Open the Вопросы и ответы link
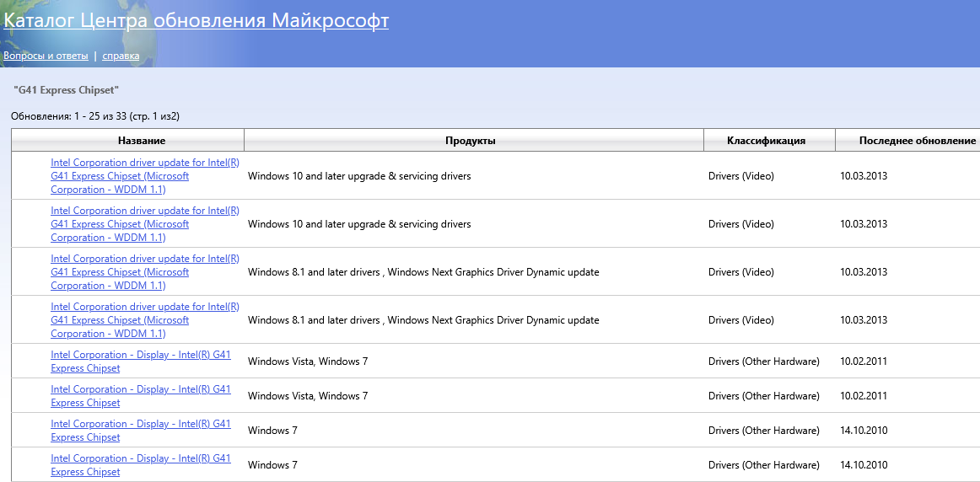Viewport: 980px width, 482px height. click(46, 56)
